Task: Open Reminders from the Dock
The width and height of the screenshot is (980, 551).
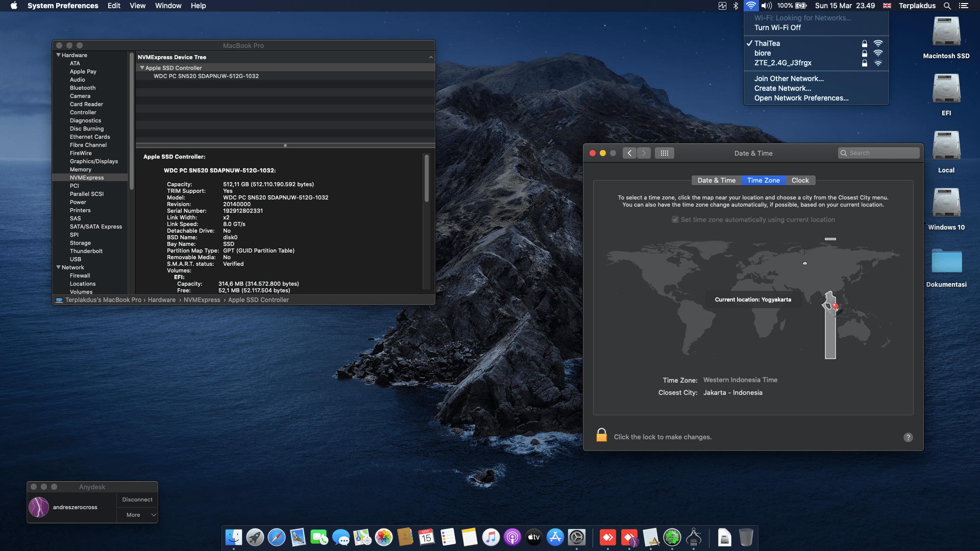Action: [x=448, y=537]
